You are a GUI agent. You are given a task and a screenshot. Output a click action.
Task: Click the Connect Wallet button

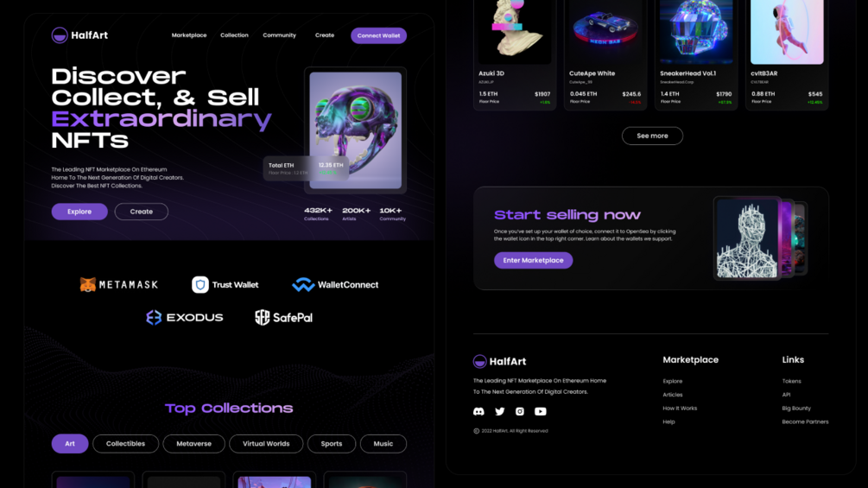coord(378,35)
